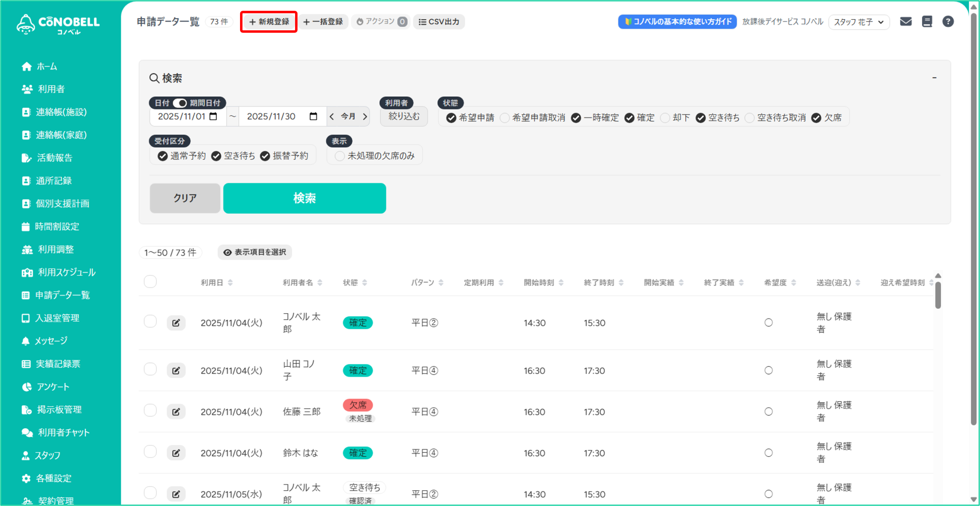Click edit icon for 鈴木 はな row
Viewport: 980px width, 506px height.
click(x=176, y=453)
